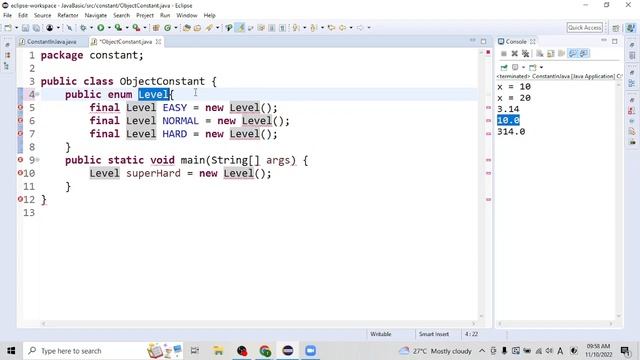Click the Open Task toolbar icon
Image resolution: width=640 pixels, height=360 pixels.
[198, 28]
